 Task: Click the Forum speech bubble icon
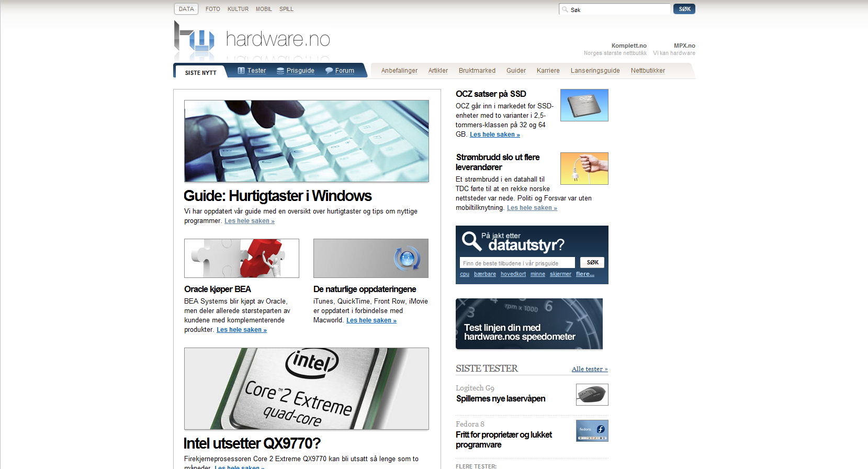point(329,71)
